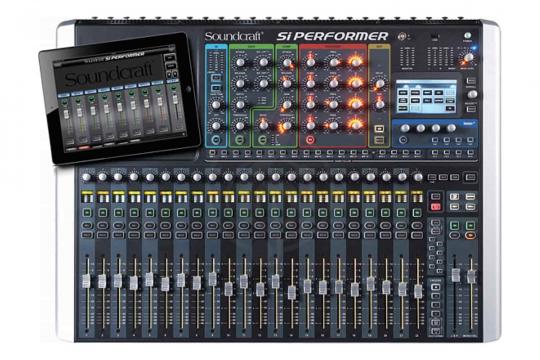Screen dimensions: 540x360
Task: Mute the first channel with its mute button
Action: tap(87, 235)
